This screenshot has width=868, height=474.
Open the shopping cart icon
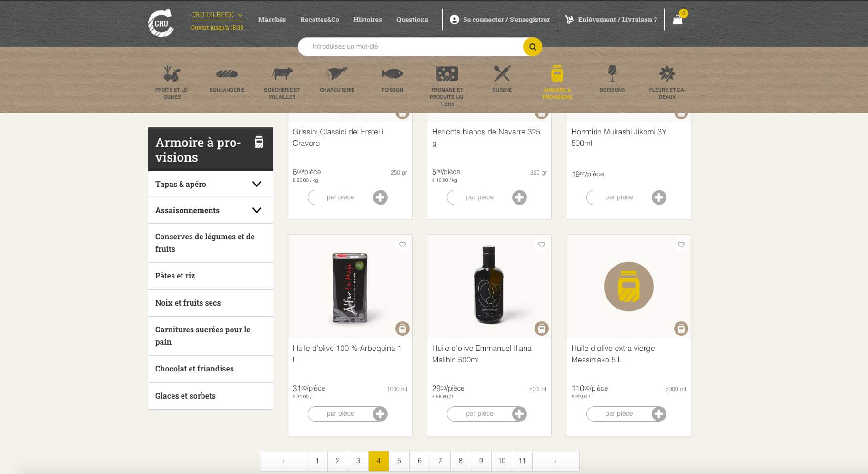tap(677, 19)
